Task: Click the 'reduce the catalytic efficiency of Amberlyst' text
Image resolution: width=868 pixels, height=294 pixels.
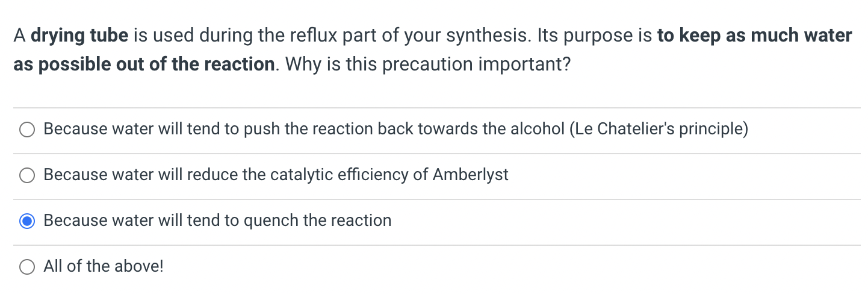Action: click(x=348, y=175)
